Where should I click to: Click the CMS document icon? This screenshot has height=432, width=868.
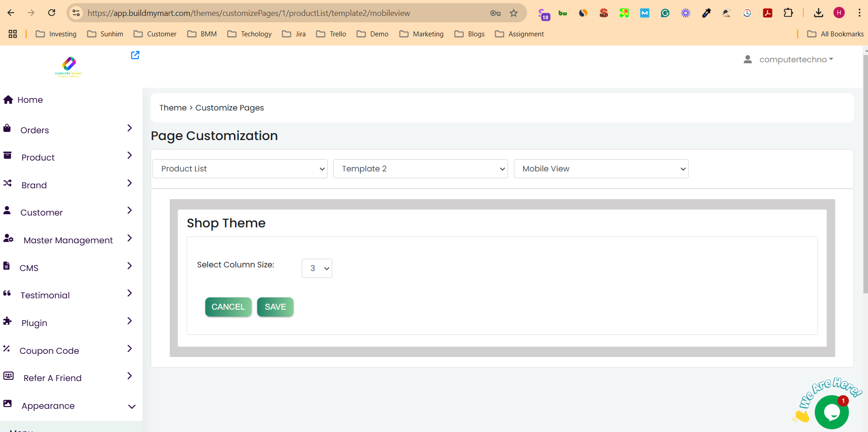(7, 266)
